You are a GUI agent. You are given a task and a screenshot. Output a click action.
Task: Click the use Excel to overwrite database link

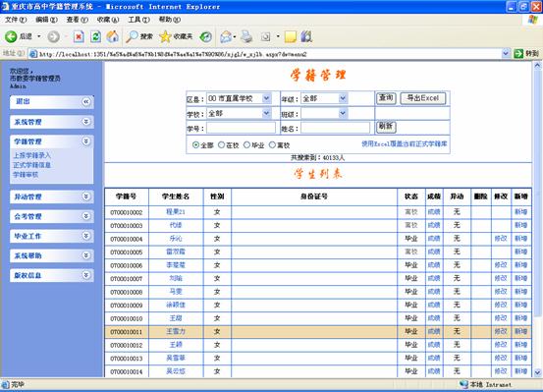pos(405,143)
